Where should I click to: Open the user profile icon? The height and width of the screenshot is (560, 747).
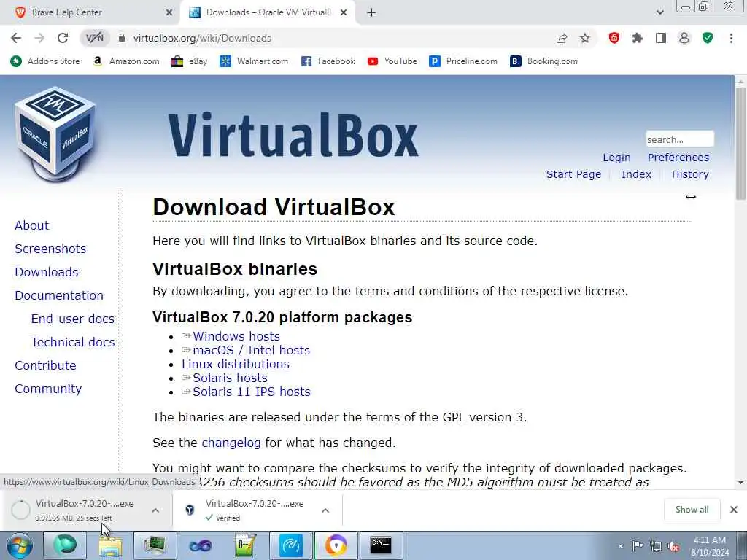(684, 38)
